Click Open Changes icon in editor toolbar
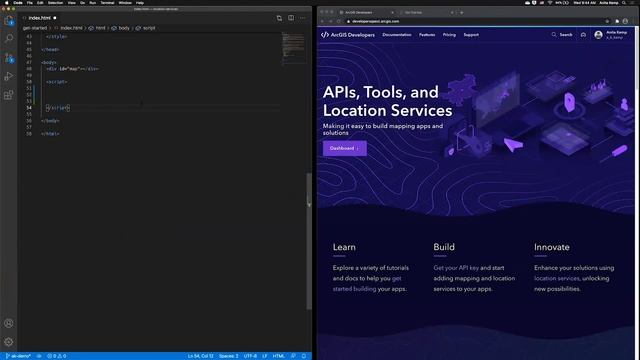 point(279,18)
